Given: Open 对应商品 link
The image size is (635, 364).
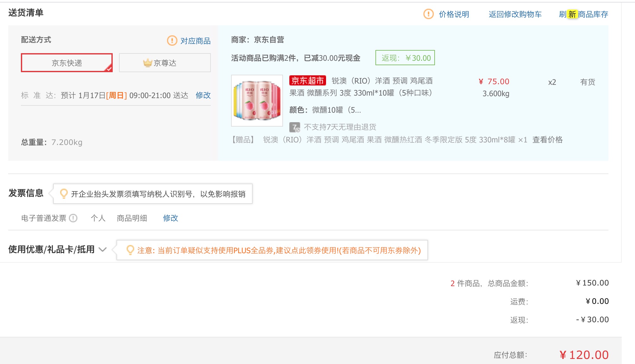Looking at the screenshot, I should point(195,41).
